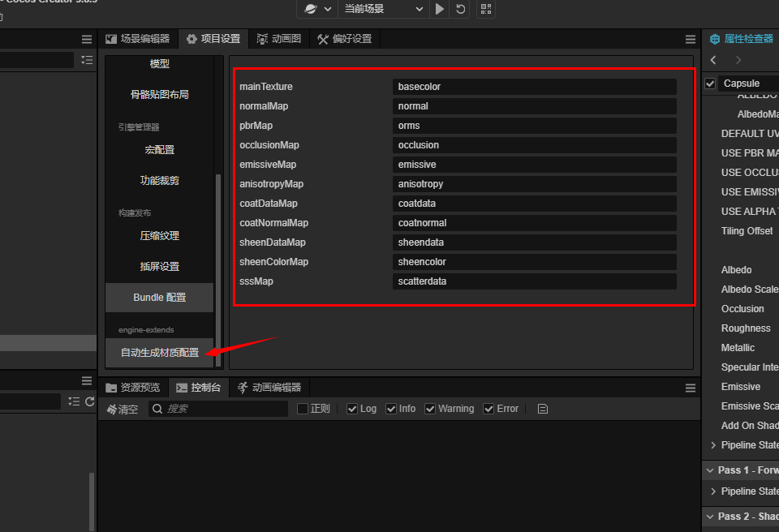Viewport: 779px width, 532px height.
Task: Switch to the 偏好设置 tab
Action: pos(345,39)
